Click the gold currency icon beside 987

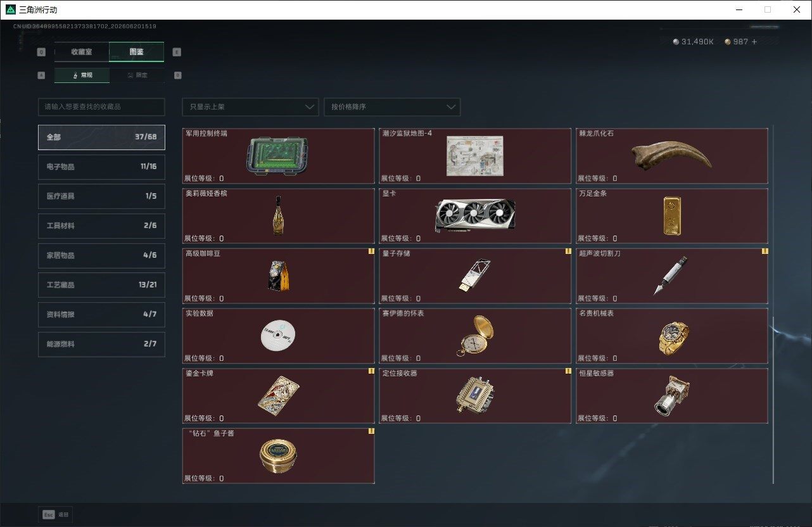(x=728, y=42)
